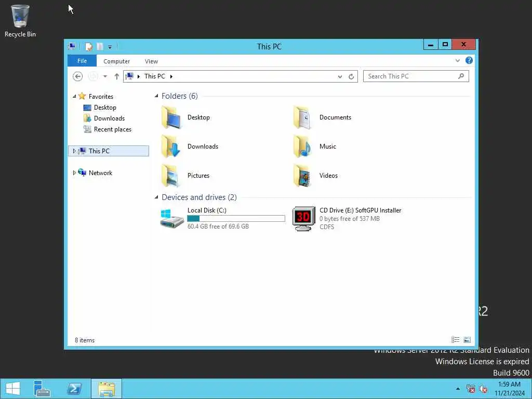532x399 pixels.
Task: Go back using the back arrow button
Action: (x=78, y=76)
